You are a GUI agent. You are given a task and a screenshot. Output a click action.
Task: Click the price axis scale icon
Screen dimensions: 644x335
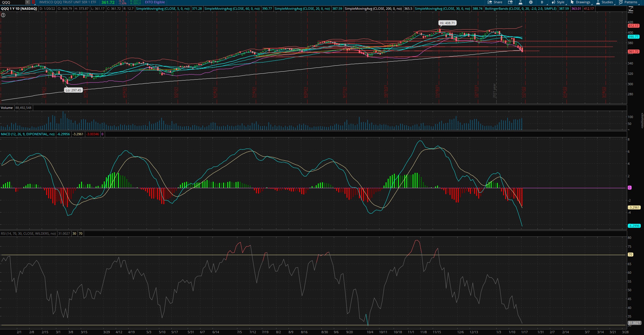pyautogui.click(x=631, y=9)
